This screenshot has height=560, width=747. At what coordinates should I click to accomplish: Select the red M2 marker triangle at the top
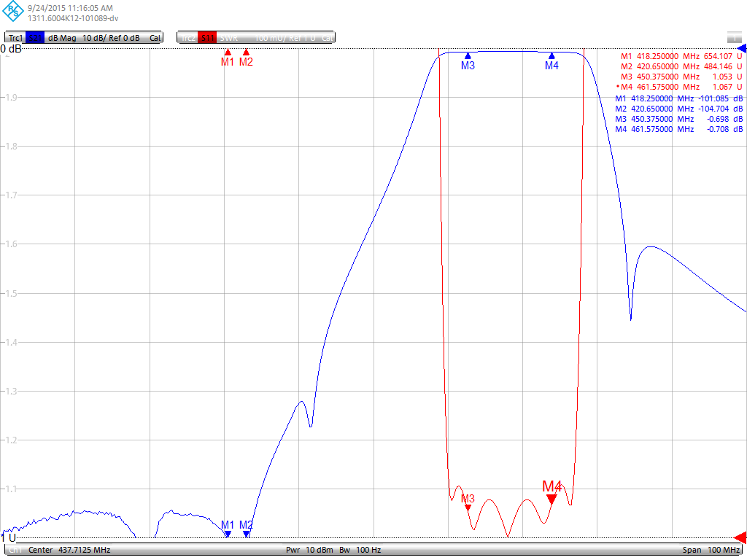pyautogui.click(x=246, y=52)
